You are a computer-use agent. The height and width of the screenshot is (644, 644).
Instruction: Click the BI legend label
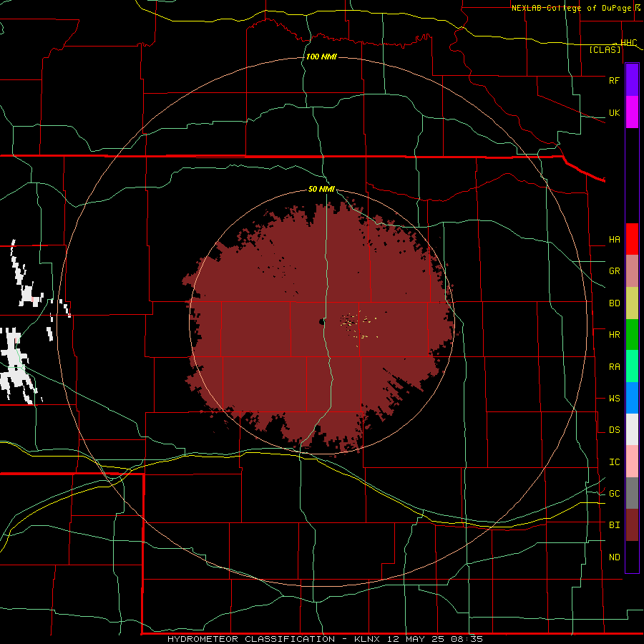coord(614,525)
